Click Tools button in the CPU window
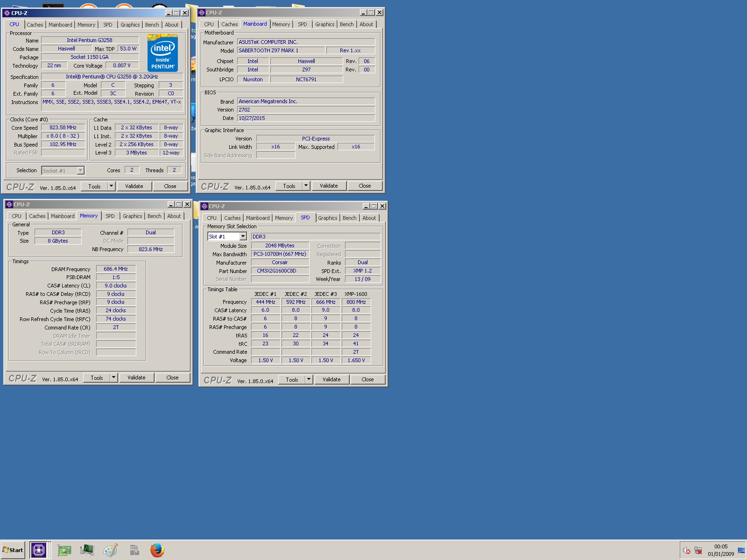747x560 pixels. point(94,186)
